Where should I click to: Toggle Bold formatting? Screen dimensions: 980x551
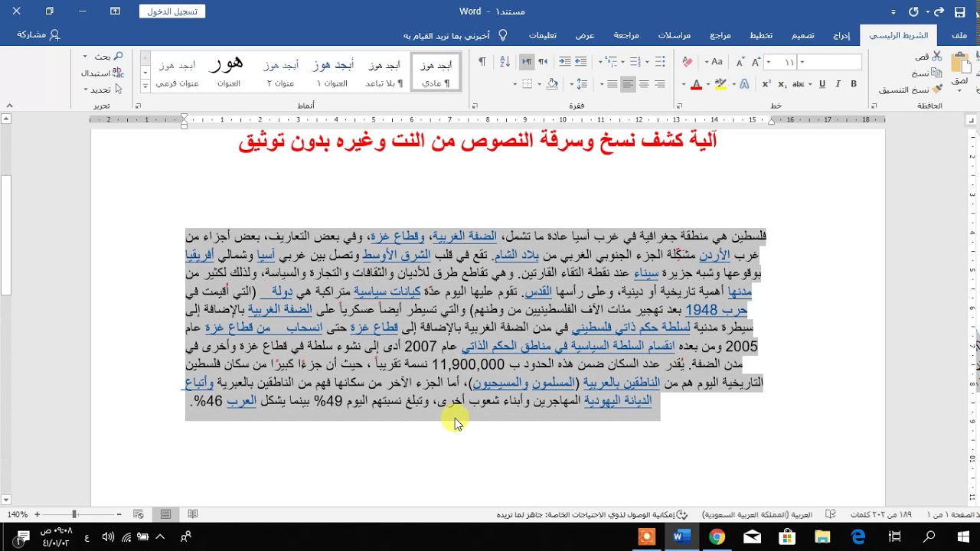point(854,84)
